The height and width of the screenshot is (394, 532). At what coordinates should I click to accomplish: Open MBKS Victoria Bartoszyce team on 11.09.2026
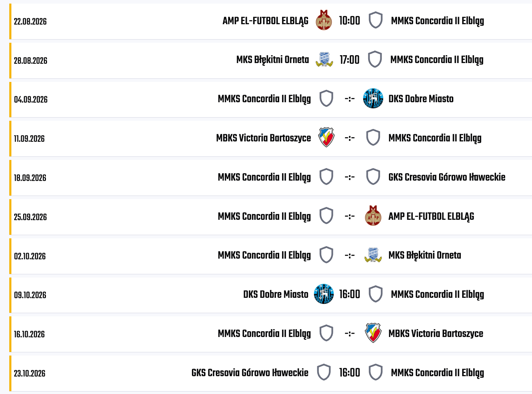click(x=264, y=138)
